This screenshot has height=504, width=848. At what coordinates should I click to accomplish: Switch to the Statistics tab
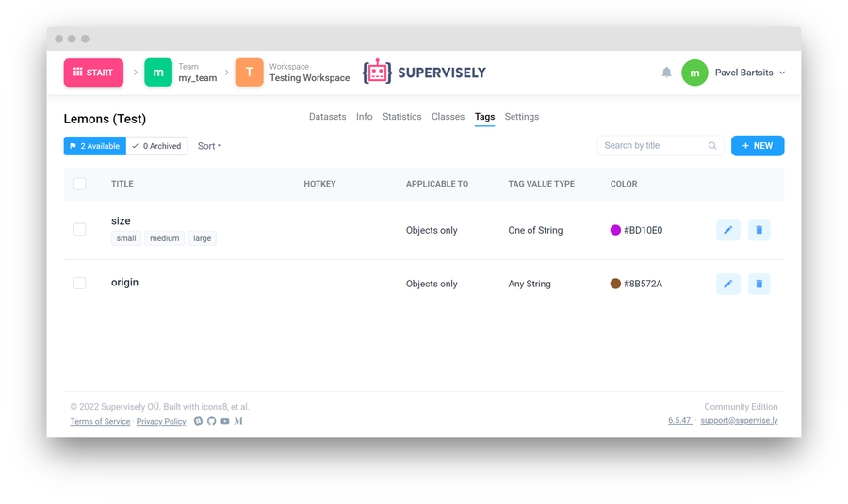[x=401, y=117]
